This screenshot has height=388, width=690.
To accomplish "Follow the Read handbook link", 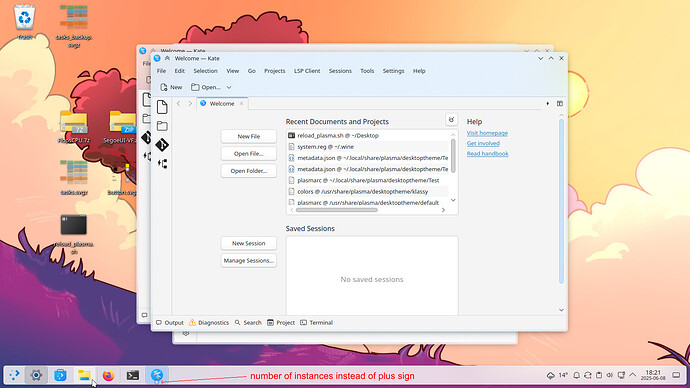I will [488, 154].
